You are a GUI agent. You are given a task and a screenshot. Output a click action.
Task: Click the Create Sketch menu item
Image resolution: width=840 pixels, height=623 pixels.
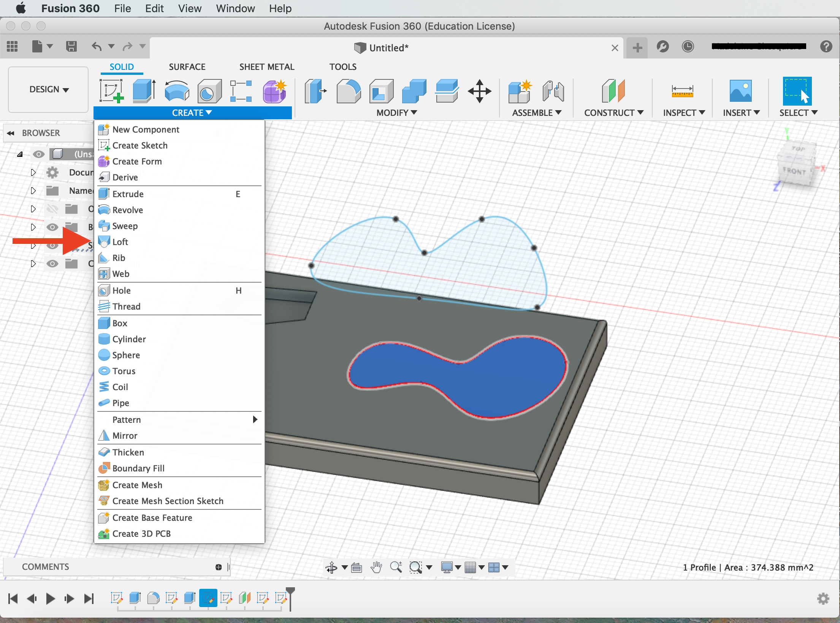click(x=139, y=145)
